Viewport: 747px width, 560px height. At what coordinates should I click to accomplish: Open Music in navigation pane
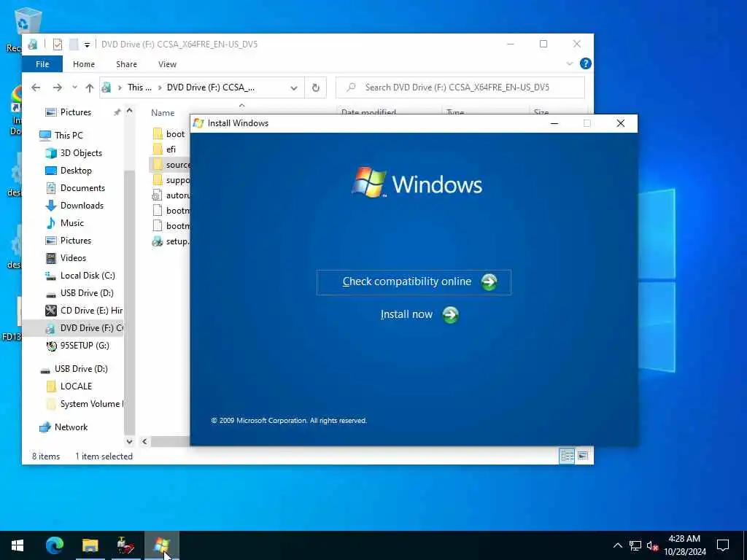tap(72, 223)
